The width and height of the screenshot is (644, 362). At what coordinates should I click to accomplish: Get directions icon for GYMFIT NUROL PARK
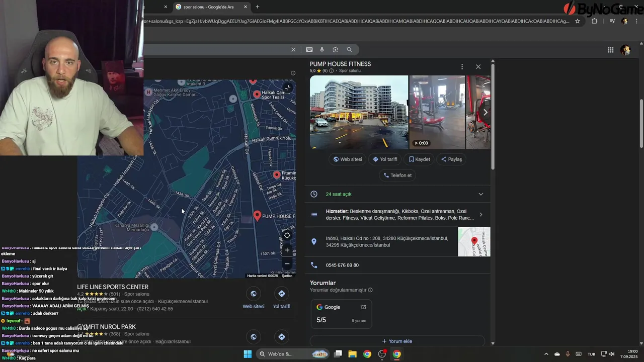click(281, 337)
